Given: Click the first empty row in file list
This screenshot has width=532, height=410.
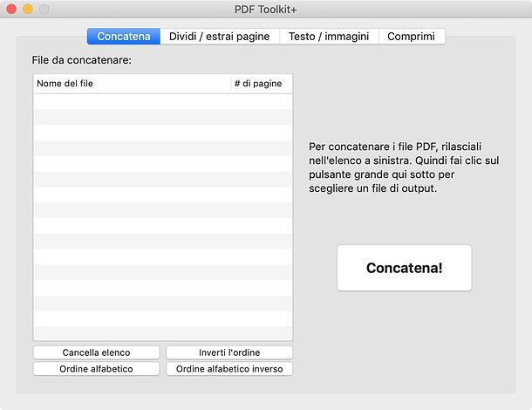Looking at the screenshot, I should tap(163, 101).
